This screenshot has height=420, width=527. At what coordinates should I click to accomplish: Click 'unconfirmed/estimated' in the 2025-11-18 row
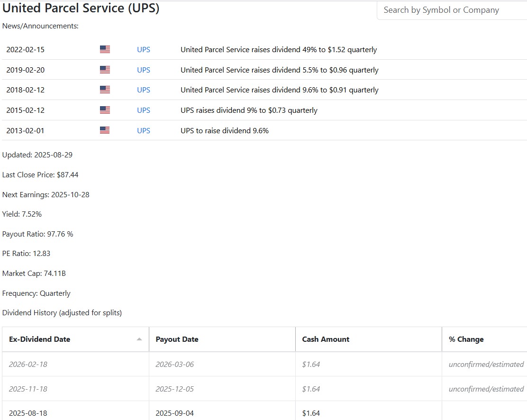click(486, 389)
